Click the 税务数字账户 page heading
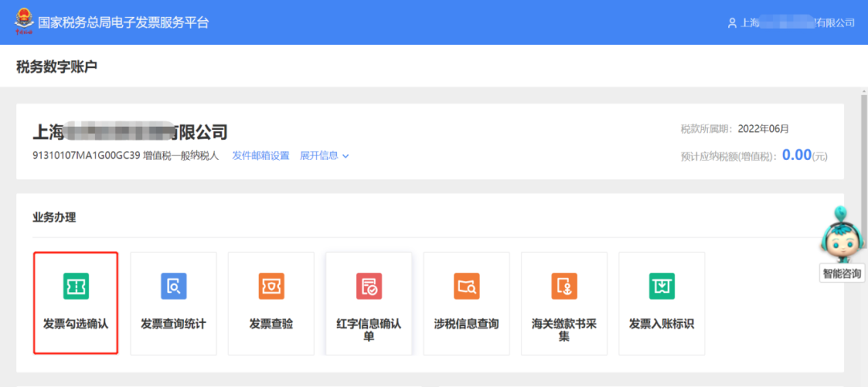Viewport: 868px width, 387px height. [x=56, y=67]
